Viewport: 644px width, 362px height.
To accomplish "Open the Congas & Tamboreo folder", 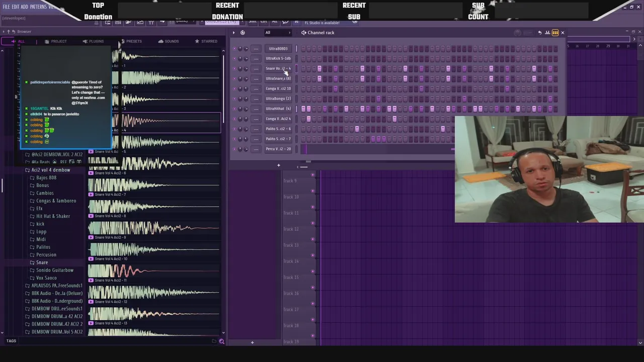I will click(x=56, y=201).
